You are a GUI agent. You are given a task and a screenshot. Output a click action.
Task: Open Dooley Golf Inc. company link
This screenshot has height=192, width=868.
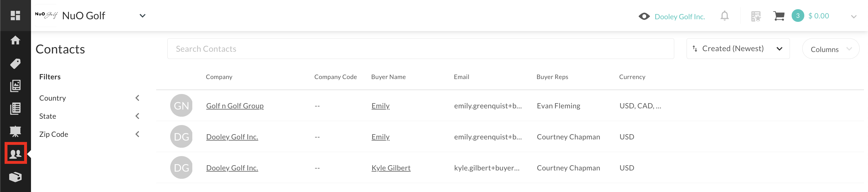click(x=232, y=137)
